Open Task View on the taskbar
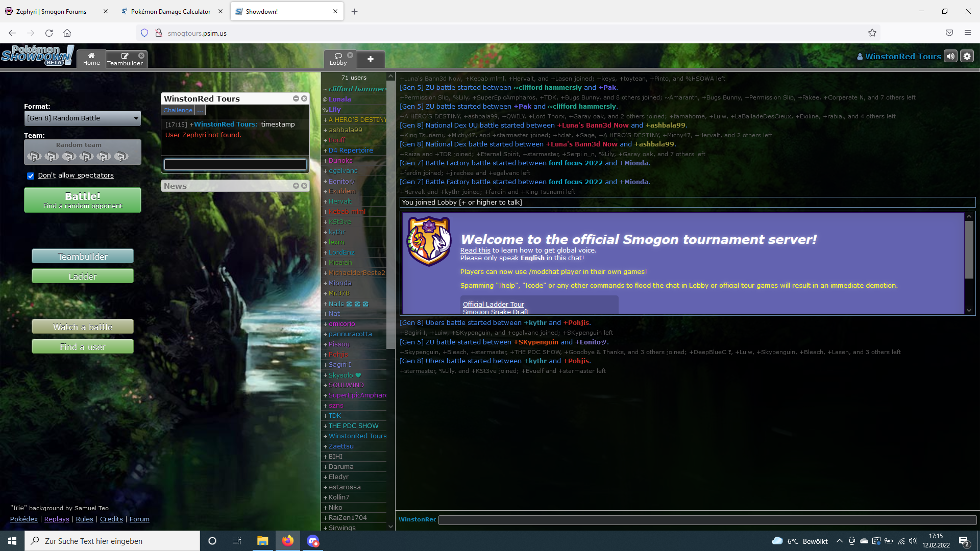Viewport: 980px width, 551px height. coord(237,541)
